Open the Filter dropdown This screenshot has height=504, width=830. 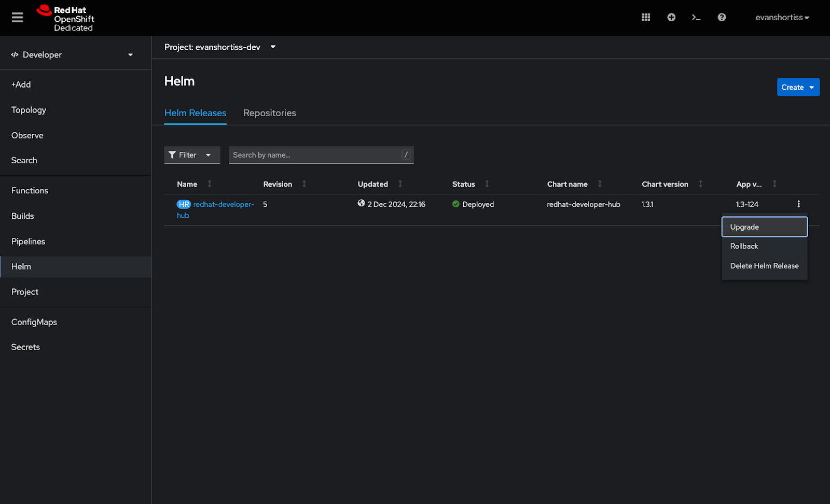(x=192, y=155)
